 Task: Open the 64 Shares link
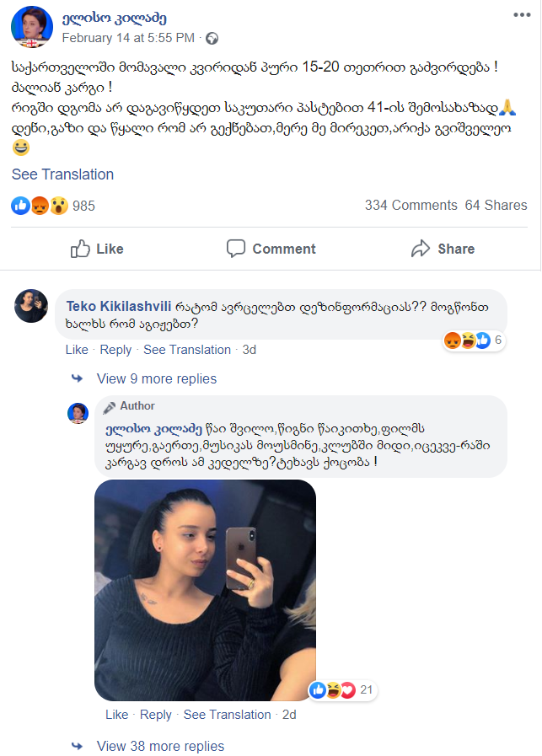[x=496, y=206]
